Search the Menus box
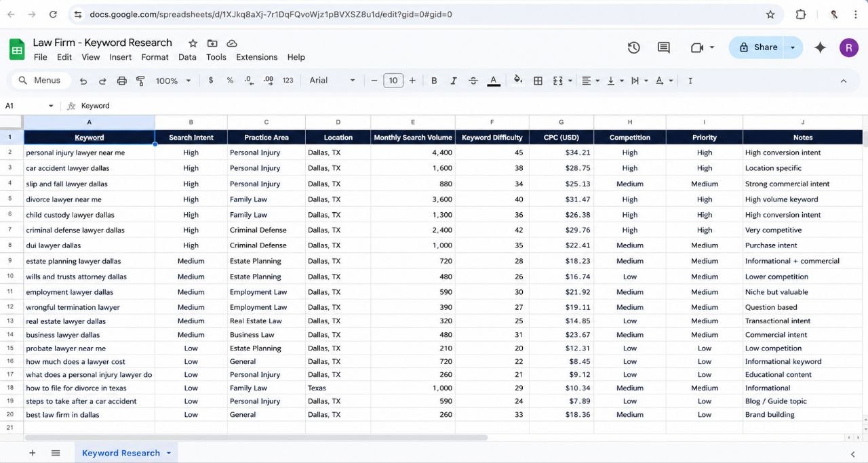Viewport: 868px width, 463px height. [39, 80]
